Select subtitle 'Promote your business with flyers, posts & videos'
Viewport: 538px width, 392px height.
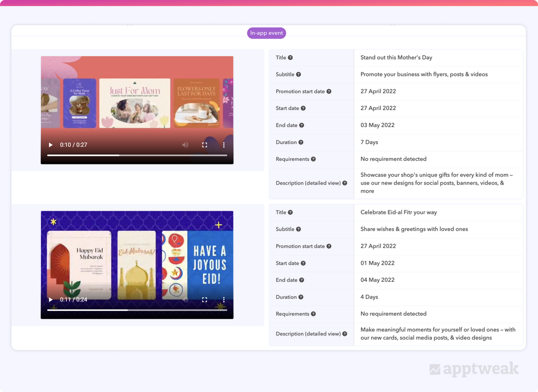424,74
